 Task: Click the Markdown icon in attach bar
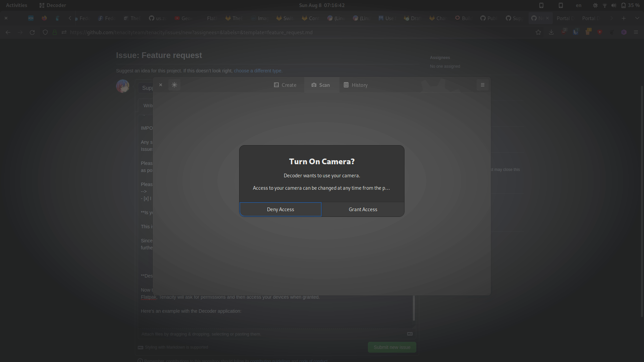click(x=410, y=334)
